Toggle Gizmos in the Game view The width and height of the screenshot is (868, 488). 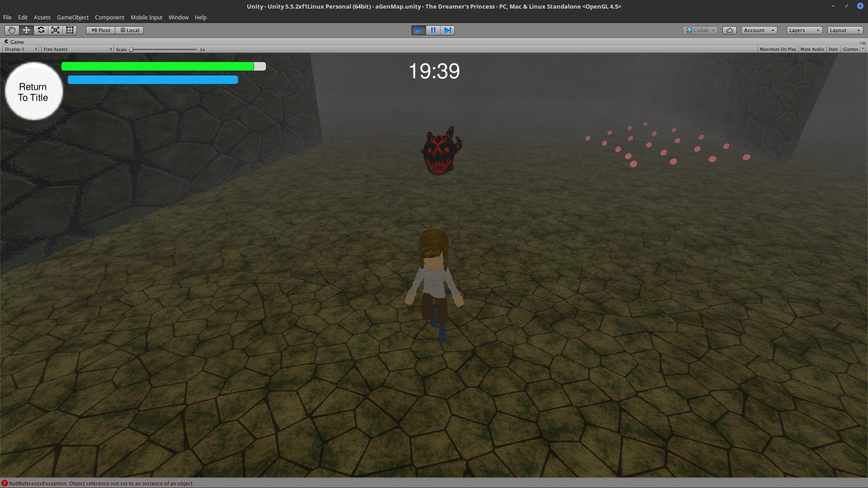[850, 49]
